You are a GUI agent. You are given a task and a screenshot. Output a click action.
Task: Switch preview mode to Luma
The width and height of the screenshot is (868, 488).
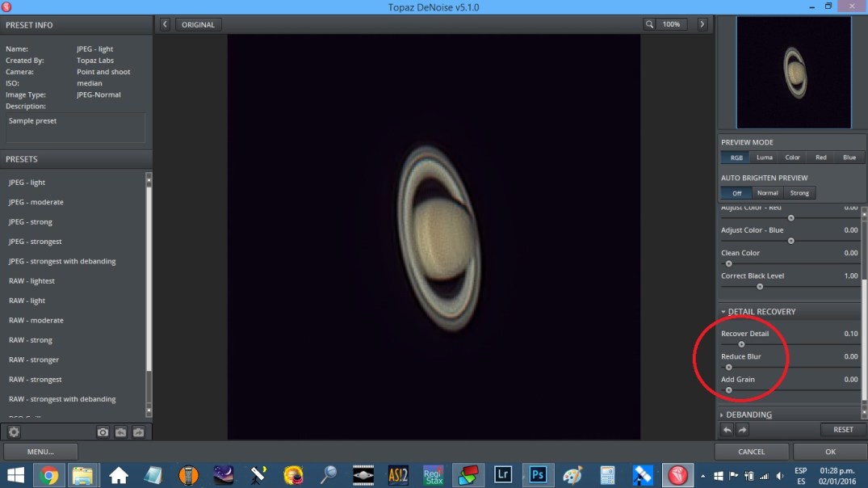(x=764, y=158)
